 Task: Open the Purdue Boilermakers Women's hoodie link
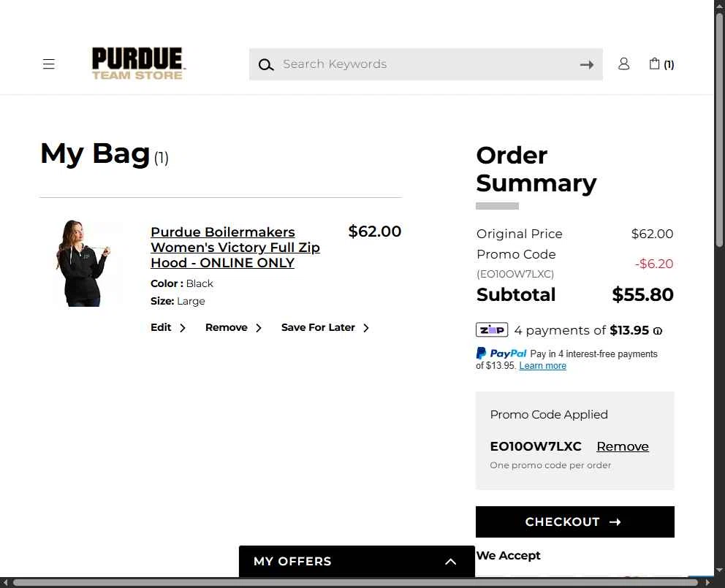[235, 248]
